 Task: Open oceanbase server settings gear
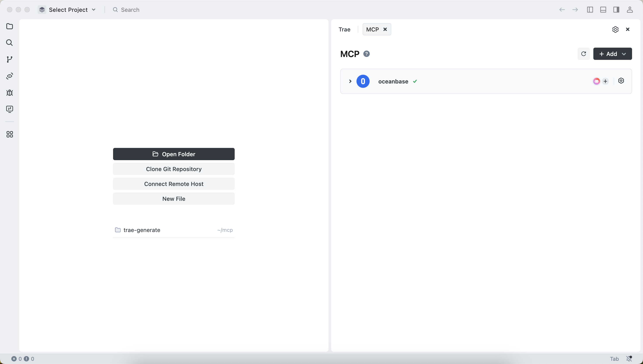click(x=621, y=81)
